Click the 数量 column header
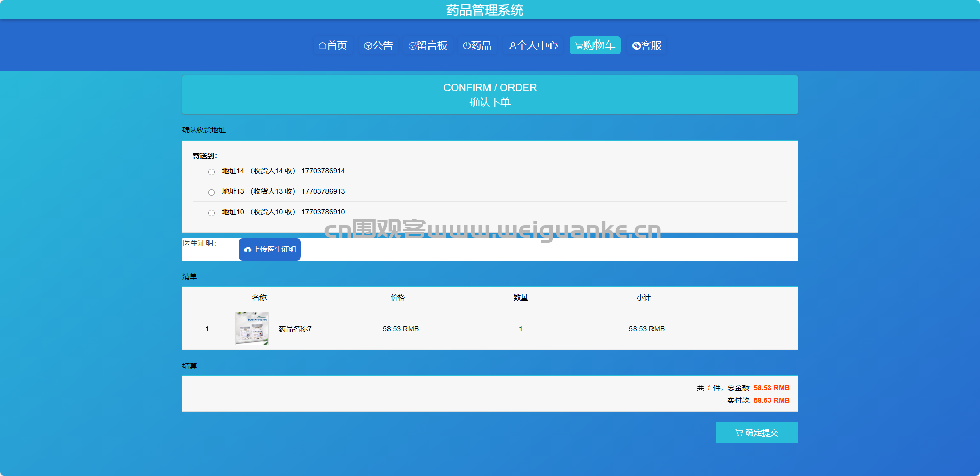Viewport: 980px width, 476px height. point(521,298)
